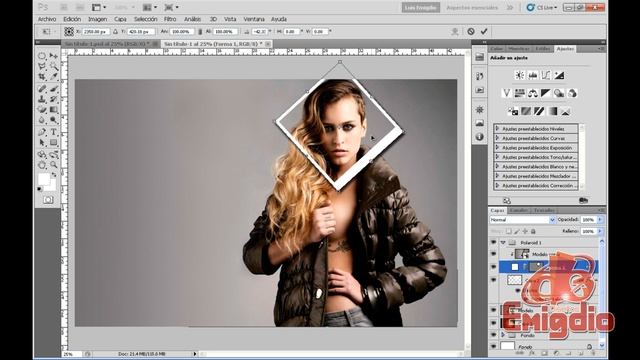Select the Path Selection tool
Viewport: 640px width, 360px height.
point(42,142)
